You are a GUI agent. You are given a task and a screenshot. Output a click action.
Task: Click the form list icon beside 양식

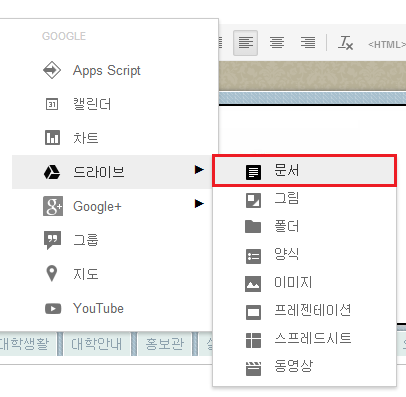(x=253, y=256)
